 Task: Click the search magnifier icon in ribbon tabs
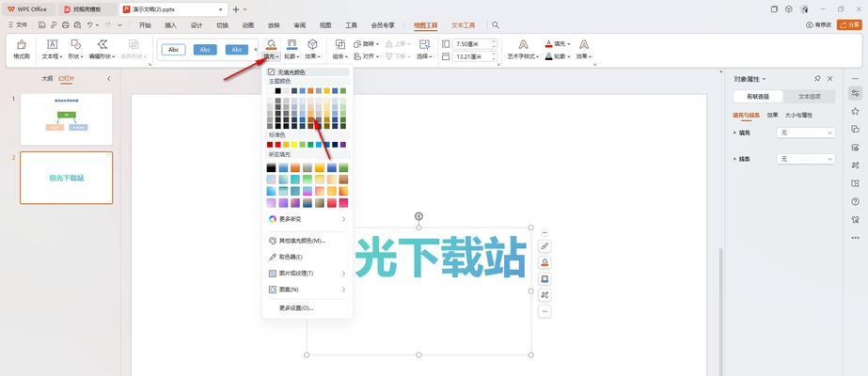point(496,24)
